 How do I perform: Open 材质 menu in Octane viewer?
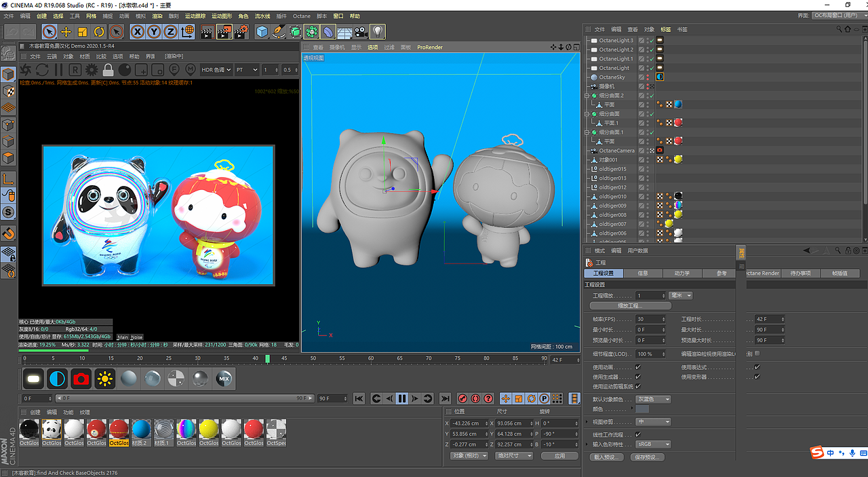tap(85, 56)
